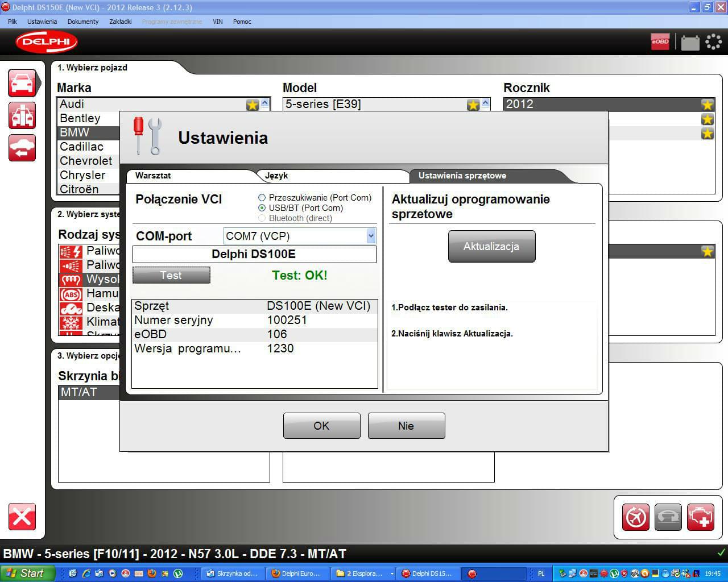Click the engine diagnostics icon at bottom right
Viewport: 728px width, 582px height.
click(701, 518)
